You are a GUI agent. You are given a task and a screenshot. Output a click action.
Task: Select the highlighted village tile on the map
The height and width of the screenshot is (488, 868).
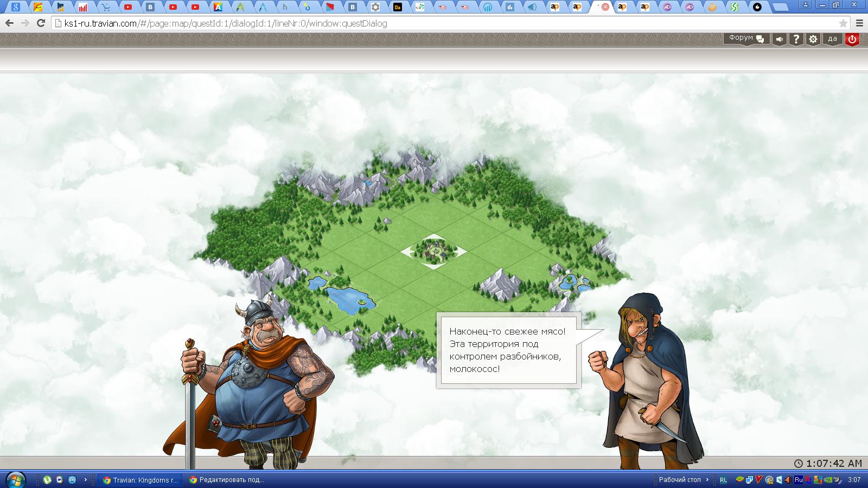pos(433,251)
